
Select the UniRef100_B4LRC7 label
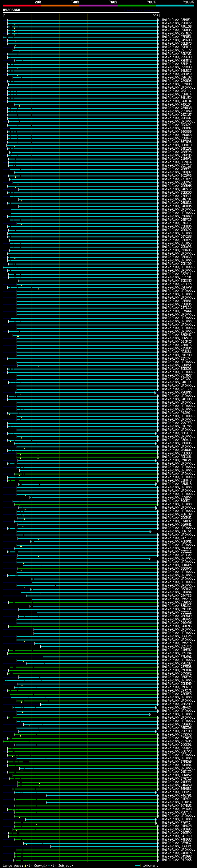point(177,71)
